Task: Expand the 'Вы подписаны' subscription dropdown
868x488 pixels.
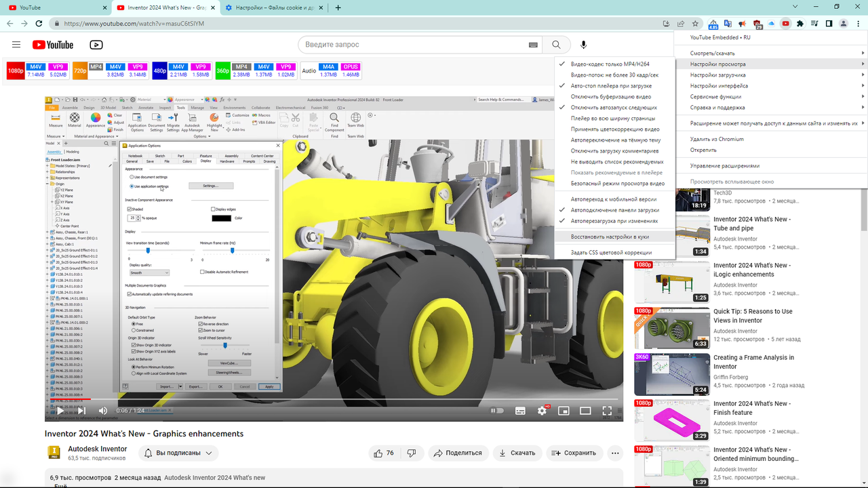Action: tap(179, 453)
